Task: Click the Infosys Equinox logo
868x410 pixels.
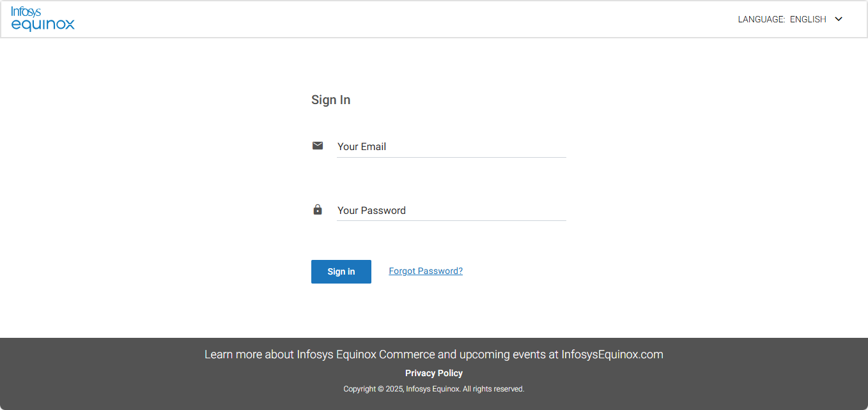Action: pos(43,19)
